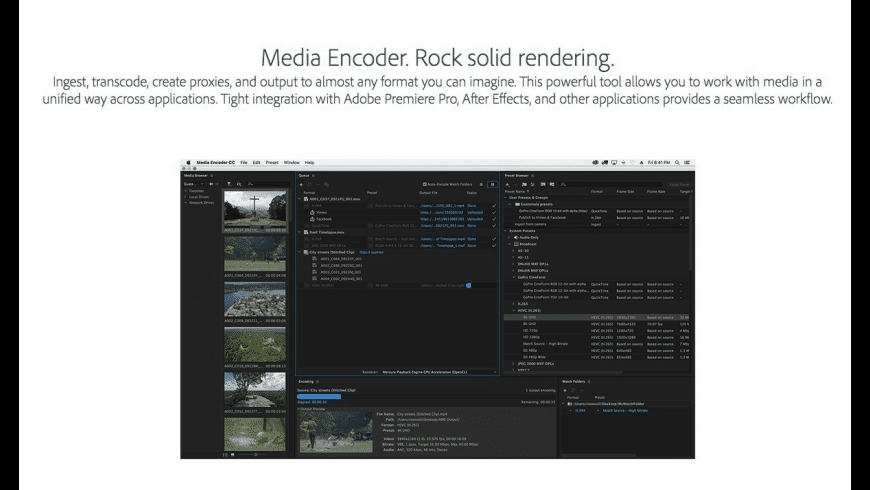The height and width of the screenshot is (490, 870).
Task: Open the Window menu
Action: [292, 163]
